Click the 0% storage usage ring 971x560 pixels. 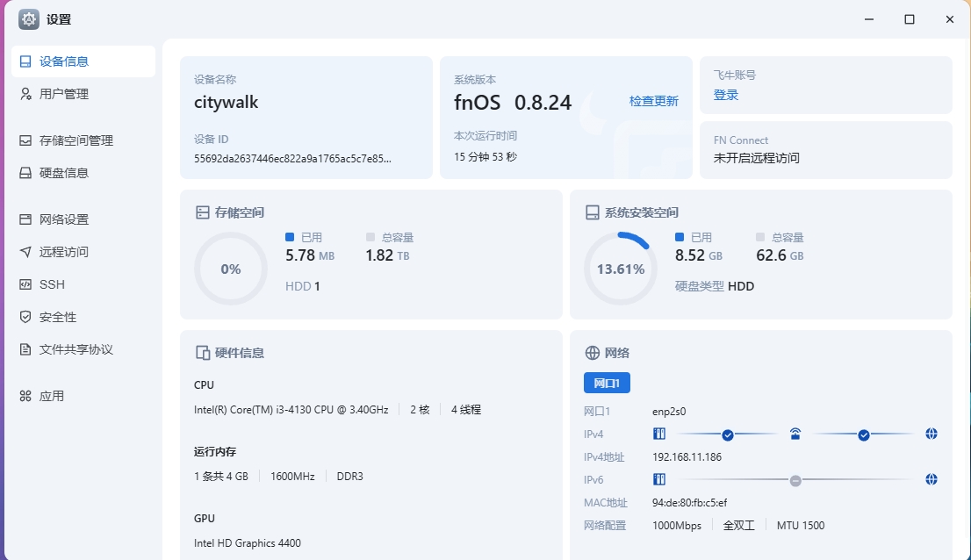pyautogui.click(x=230, y=269)
